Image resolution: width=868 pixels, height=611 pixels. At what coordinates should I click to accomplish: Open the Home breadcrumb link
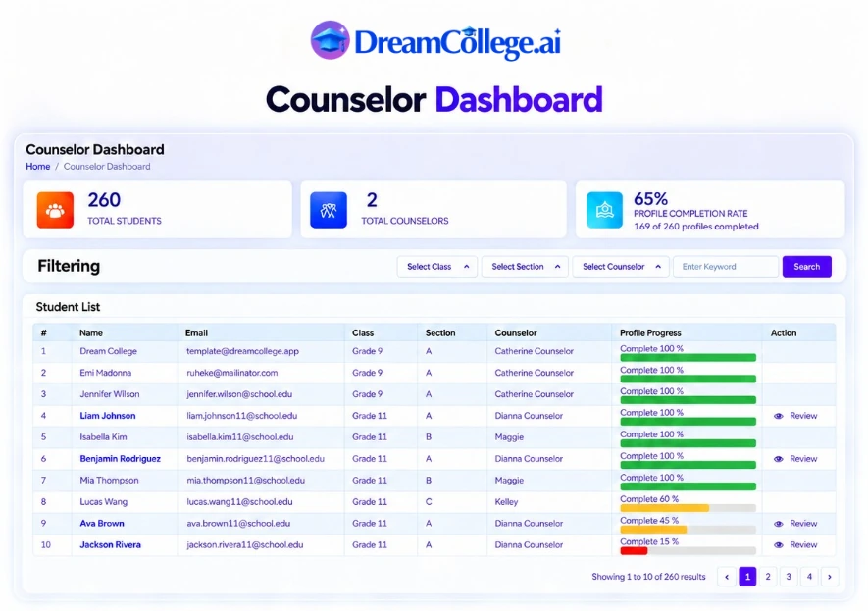point(37,166)
